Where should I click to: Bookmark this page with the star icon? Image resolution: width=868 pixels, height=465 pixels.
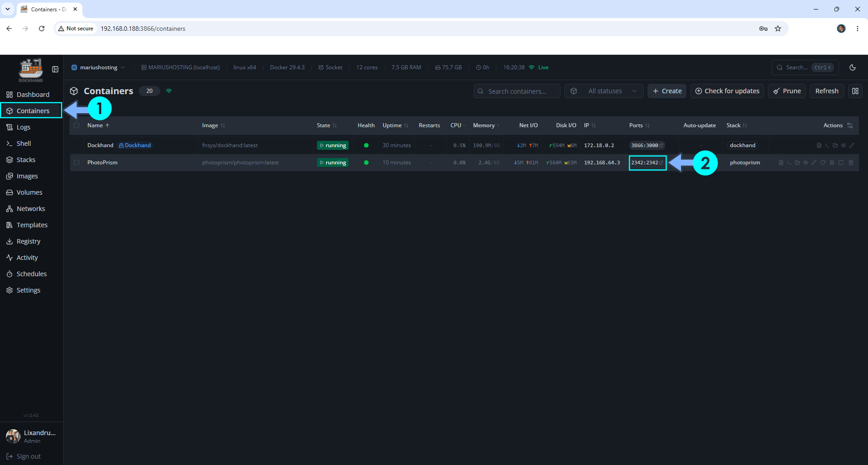[x=778, y=29]
